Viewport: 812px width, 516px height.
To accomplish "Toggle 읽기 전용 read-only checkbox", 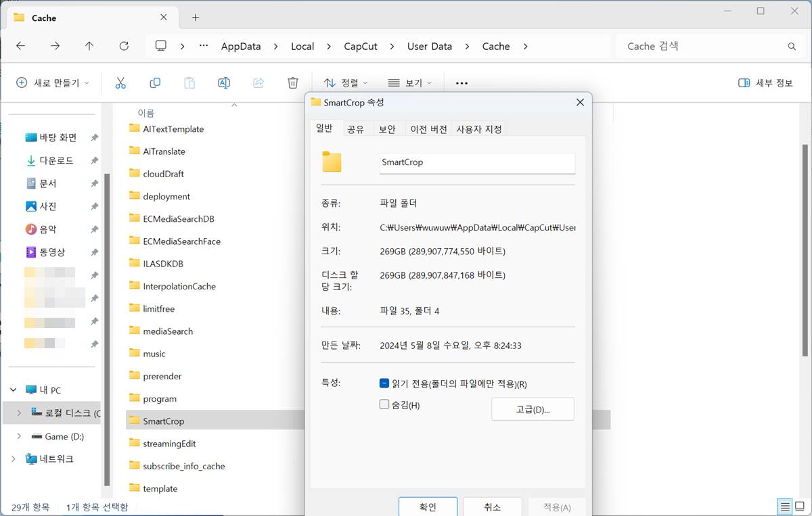I will click(x=384, y=383).
